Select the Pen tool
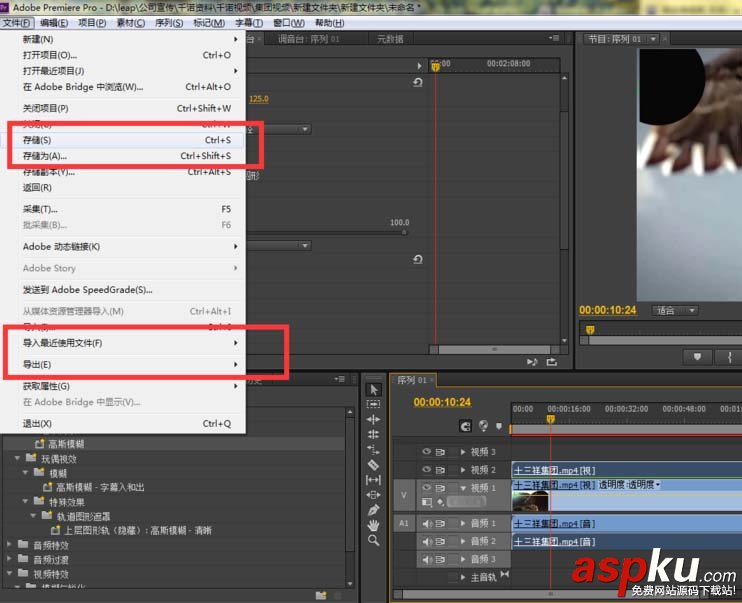The width and height of the screenshot is (742, 603). click(373, 510)
